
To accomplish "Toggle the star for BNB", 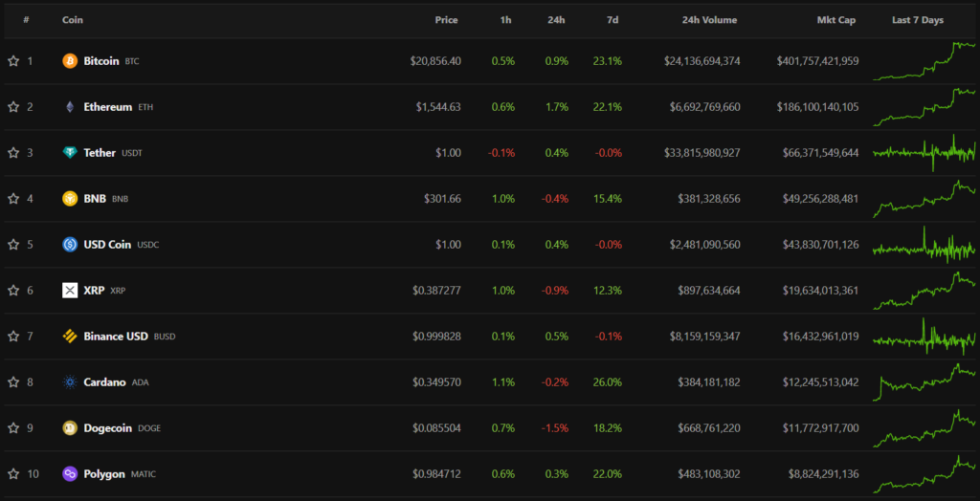I will tap(13, 199).
